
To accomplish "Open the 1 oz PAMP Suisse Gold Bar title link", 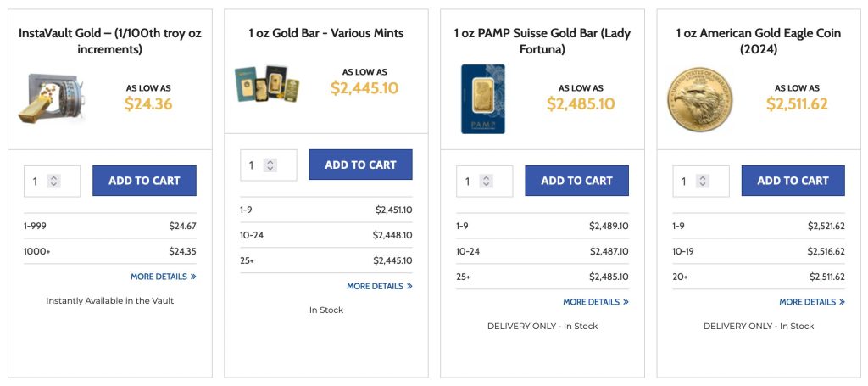I will [x=542, y=41].
